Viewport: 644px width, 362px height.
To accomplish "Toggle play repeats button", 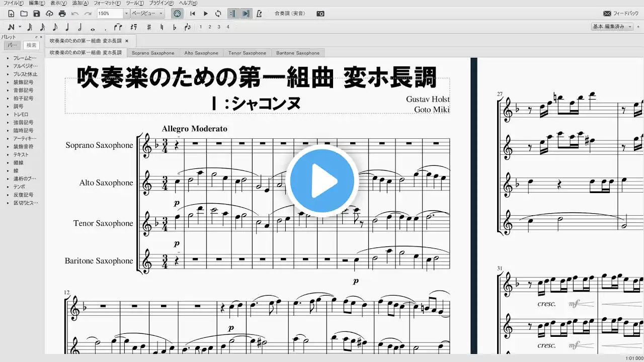I will tap(233, 14).
